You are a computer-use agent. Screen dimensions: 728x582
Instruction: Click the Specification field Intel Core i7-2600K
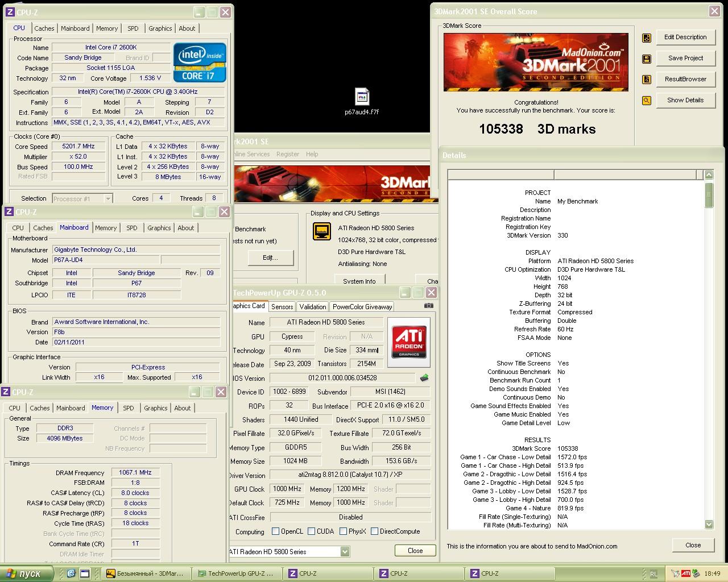click(x=138, y=92)
